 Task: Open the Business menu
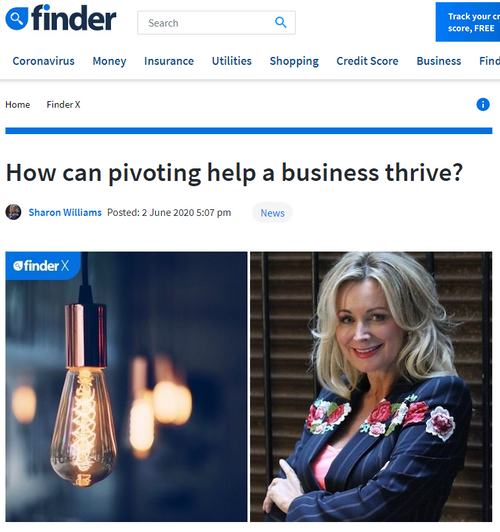(x=439, y=61)
